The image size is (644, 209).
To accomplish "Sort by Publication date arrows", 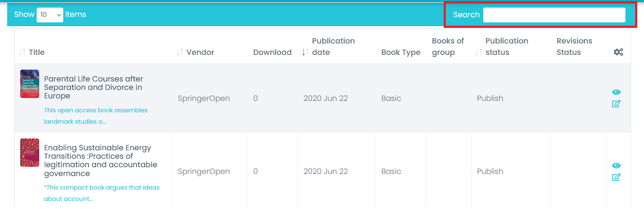I will click(x=305, y=52).
